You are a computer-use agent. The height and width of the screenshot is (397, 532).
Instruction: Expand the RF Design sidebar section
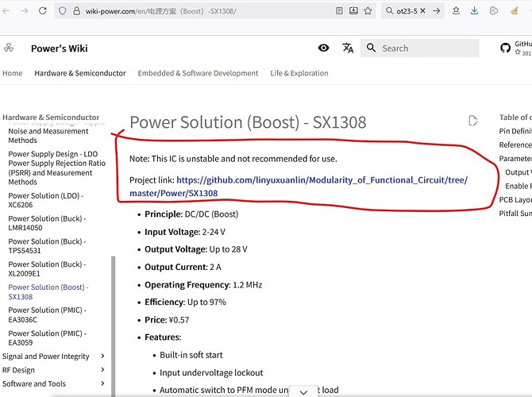103,370
